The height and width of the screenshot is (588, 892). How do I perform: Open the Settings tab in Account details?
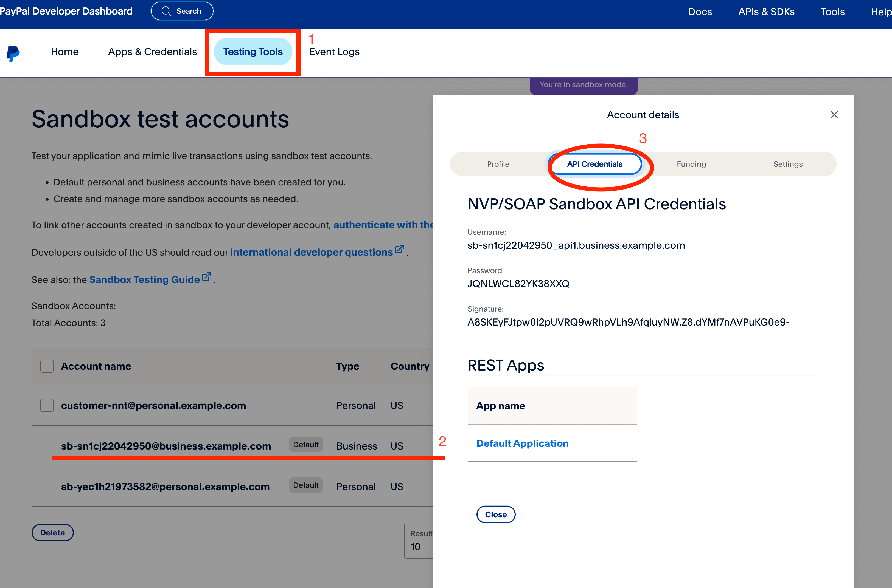point(788,164)
